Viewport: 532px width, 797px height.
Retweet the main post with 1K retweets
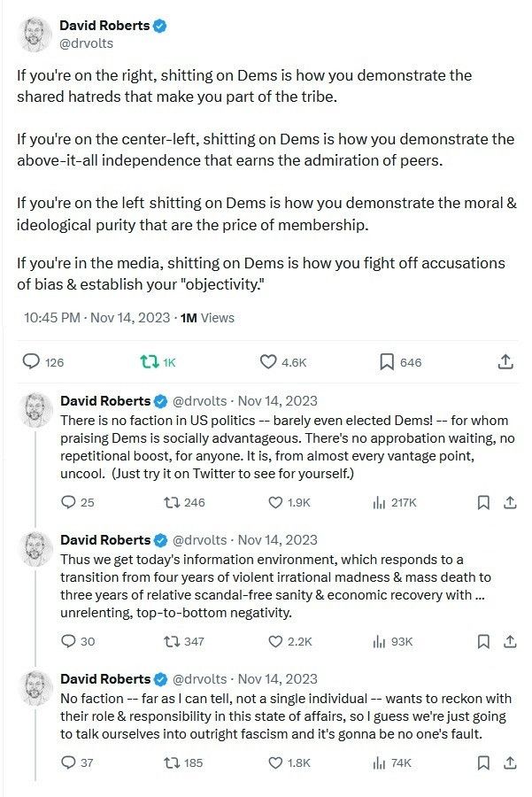150,361
